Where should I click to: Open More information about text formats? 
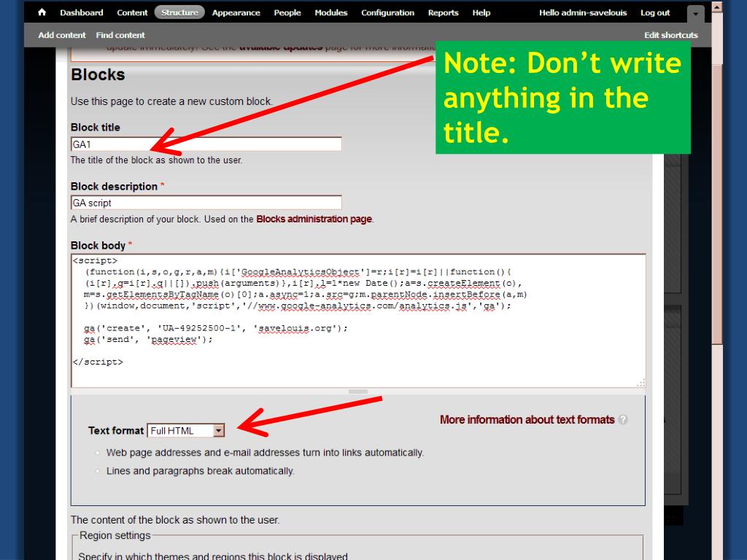pyautogui.click(x=527, y=419)
